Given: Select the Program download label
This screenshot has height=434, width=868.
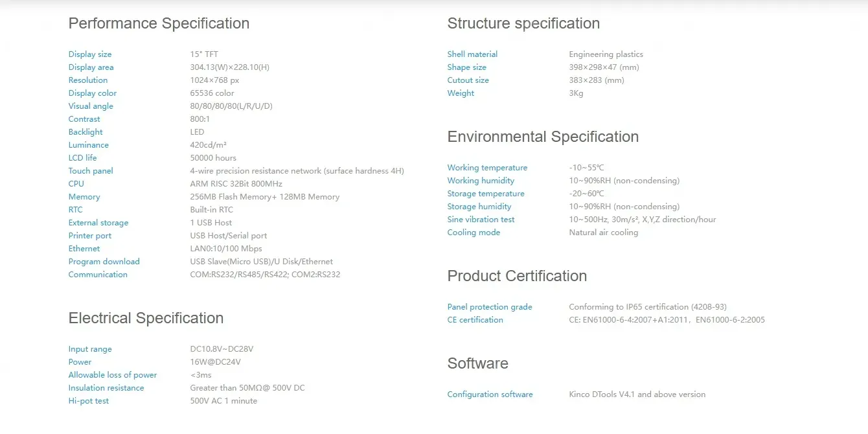Looking at the screenshot, I should [104, 262].
